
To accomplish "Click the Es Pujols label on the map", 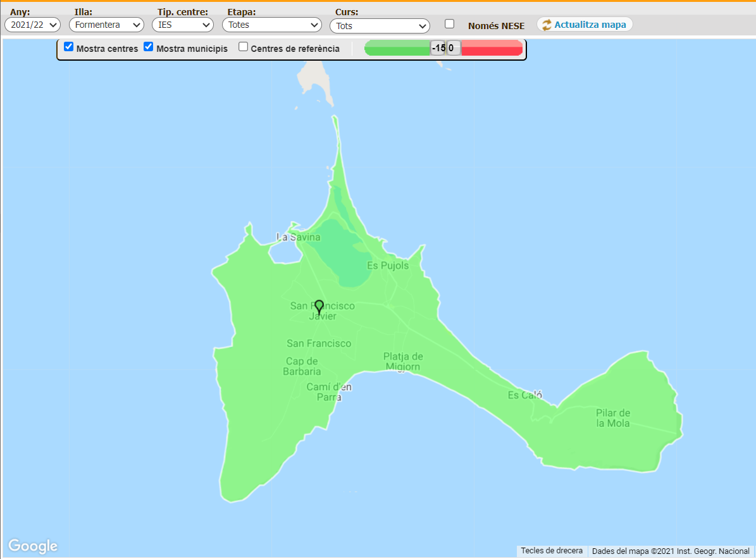I will click(x=388, y=266).
